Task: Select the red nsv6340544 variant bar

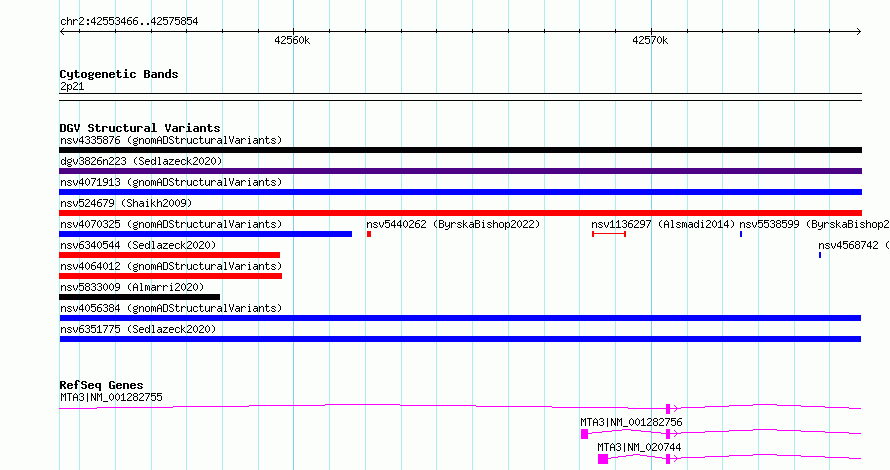Action: 170,255
